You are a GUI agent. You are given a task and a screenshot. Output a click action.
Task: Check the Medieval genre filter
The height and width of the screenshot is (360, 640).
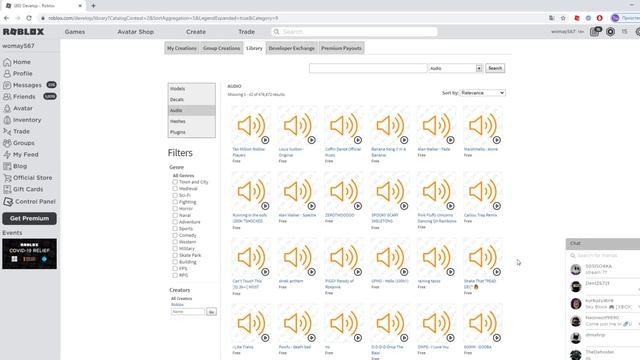click(175, 189)
